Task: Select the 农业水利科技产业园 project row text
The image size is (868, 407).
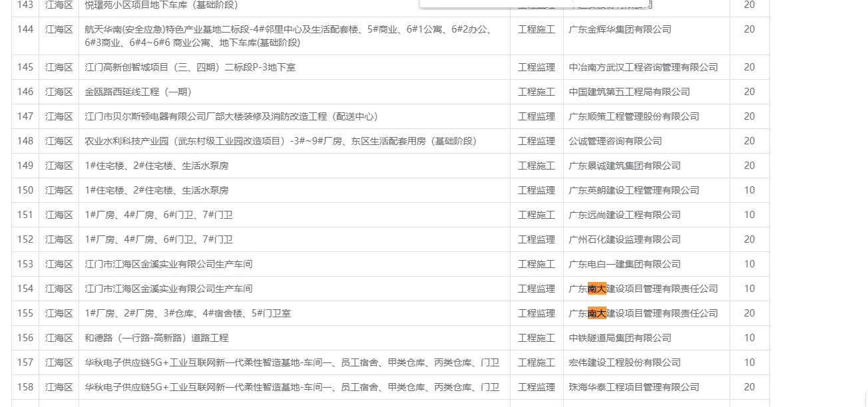Action: click(x=281, y=141)
